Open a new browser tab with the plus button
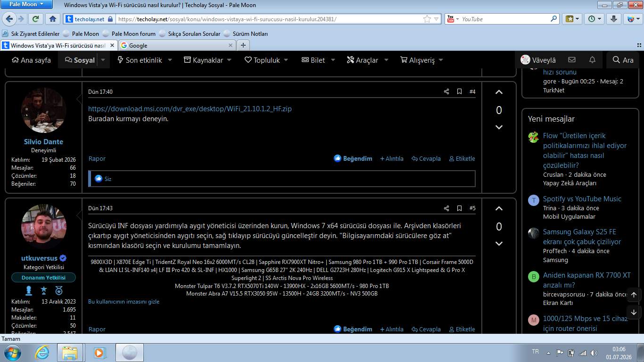This screenshot has height=362, width=644. pos(243,45)
